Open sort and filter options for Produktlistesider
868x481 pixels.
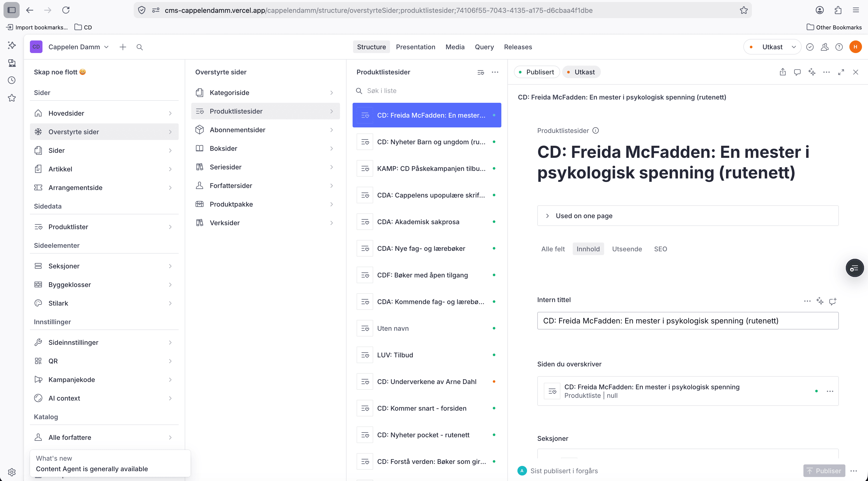click(x=480, y=72)
